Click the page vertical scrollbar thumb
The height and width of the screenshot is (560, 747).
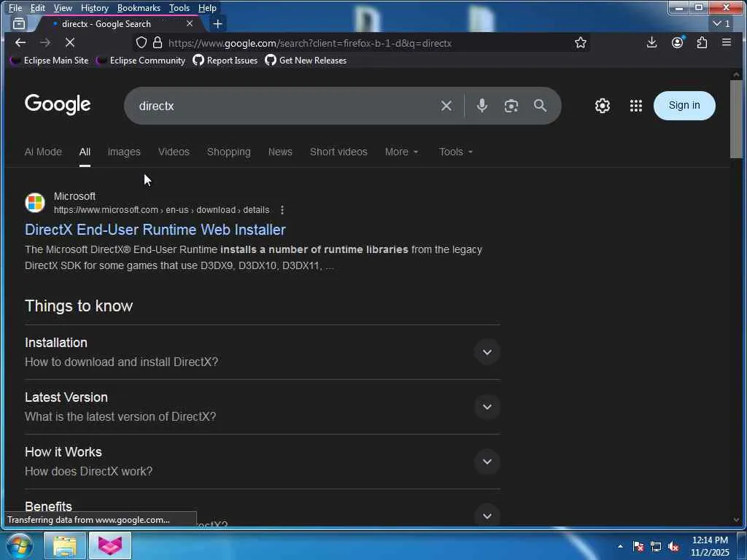click(736, 119)
